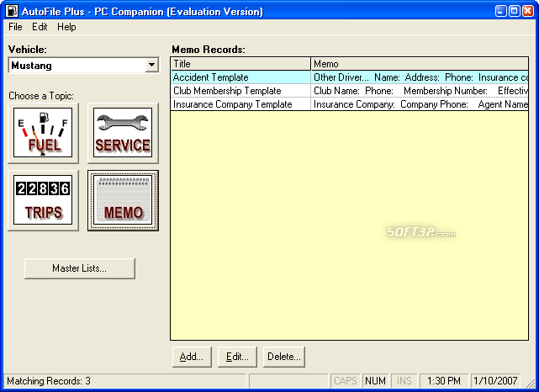Sort by the Title column header
This screenshot has height=392, width=539.
(x=240, y=64)
